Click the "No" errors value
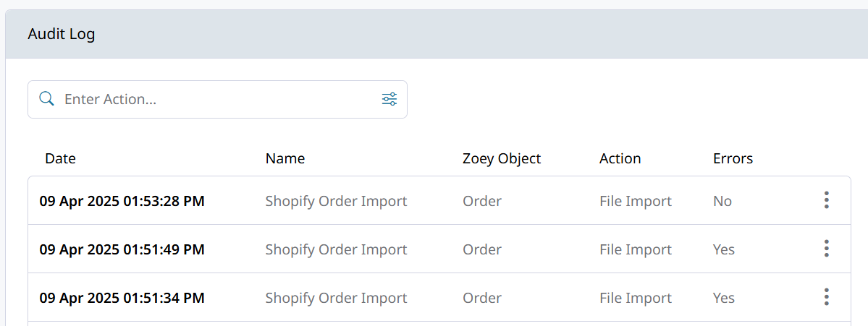Viewport: 868px width, 326px height. (x=722, y=201)
